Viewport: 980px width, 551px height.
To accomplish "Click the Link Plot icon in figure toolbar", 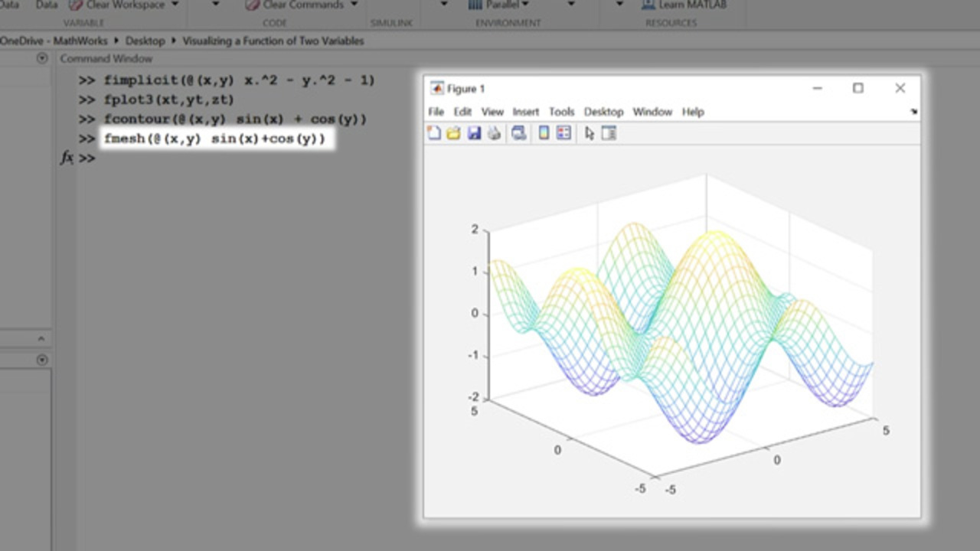I will pyautogui.click(x=519, y=133).
